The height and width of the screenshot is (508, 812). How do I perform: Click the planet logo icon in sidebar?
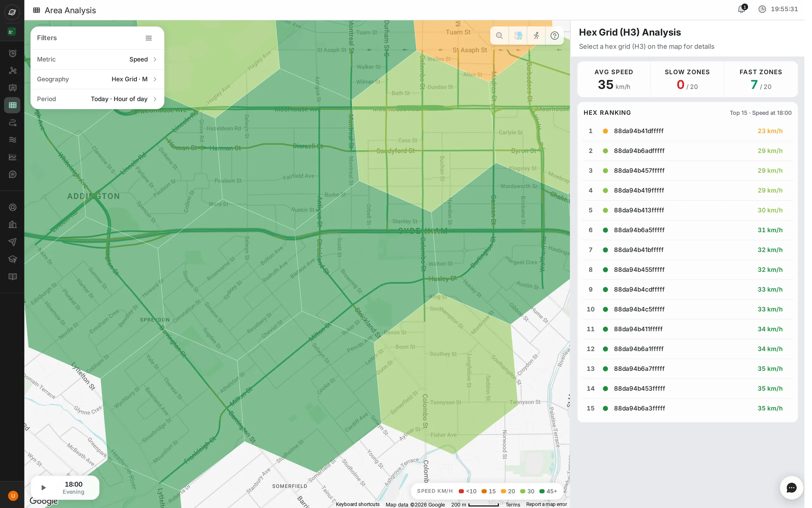pyautogui.click(x=12, y=12)
